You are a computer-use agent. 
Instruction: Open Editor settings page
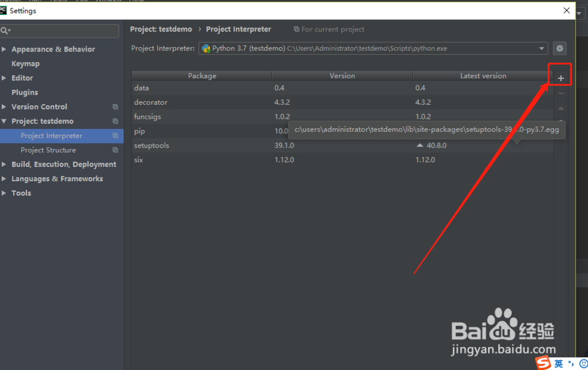point(22,78)
